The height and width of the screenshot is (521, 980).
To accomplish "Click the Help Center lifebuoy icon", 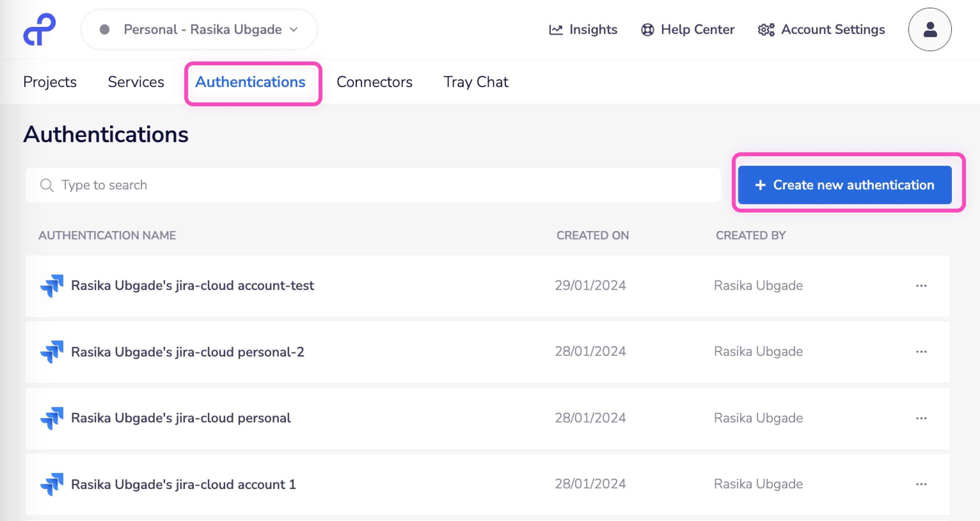I will (647, 30).
